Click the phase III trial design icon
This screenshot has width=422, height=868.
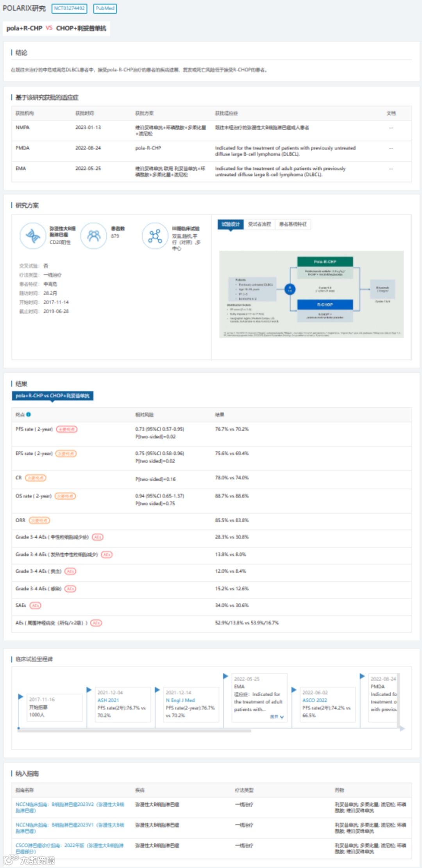pos(155,235)
